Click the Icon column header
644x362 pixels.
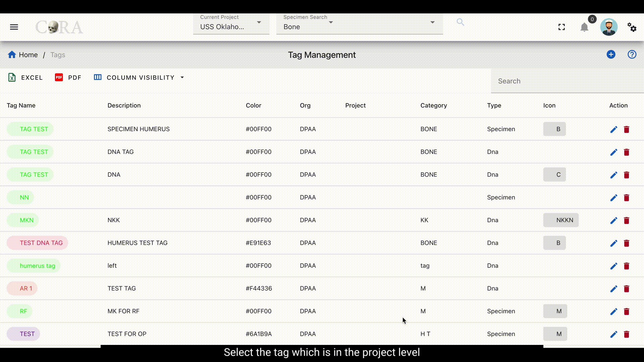(549, 105)
